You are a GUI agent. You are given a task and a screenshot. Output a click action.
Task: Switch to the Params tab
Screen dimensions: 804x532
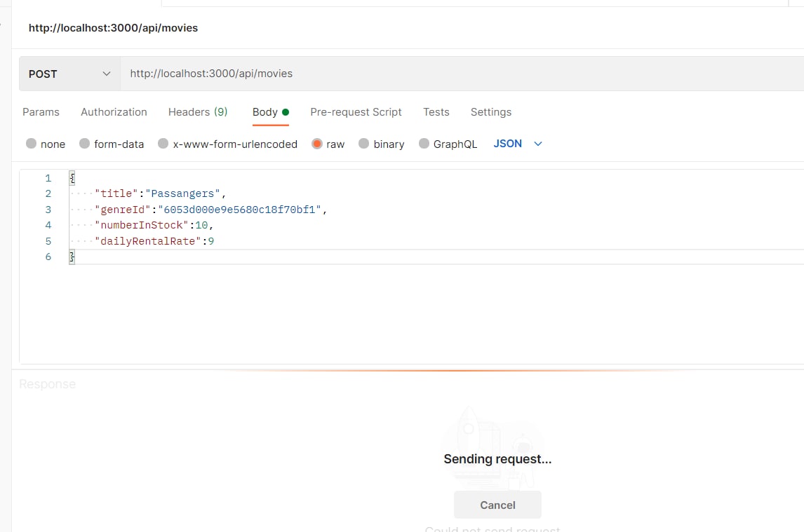tap(41, 112)
